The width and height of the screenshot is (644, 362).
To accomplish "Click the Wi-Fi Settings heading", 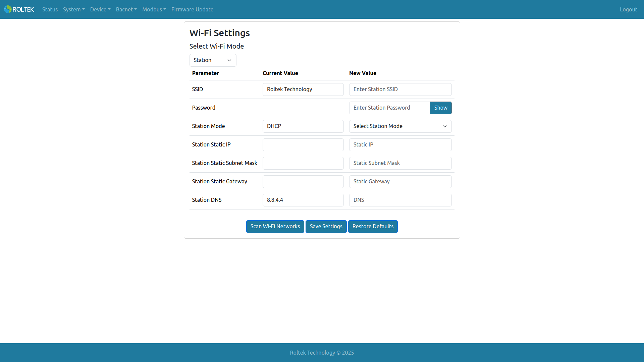I will pos(219,33).
